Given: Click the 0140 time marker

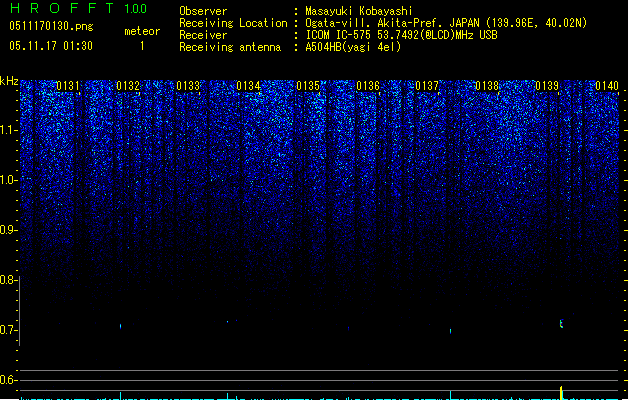Looking at the screenshot, I should [607, 86].
